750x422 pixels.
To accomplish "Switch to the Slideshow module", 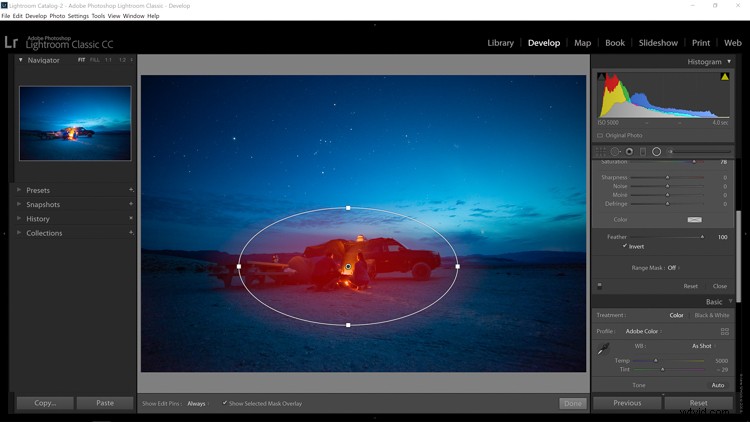I will coord(658,43).
